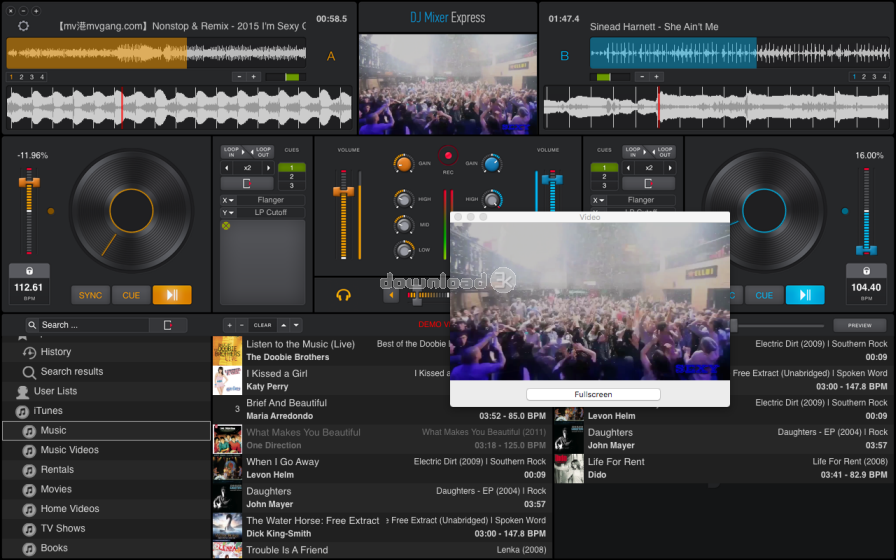Increase loop multiplier on deck B
Screen dimensions: 896x560
[670, 168]
